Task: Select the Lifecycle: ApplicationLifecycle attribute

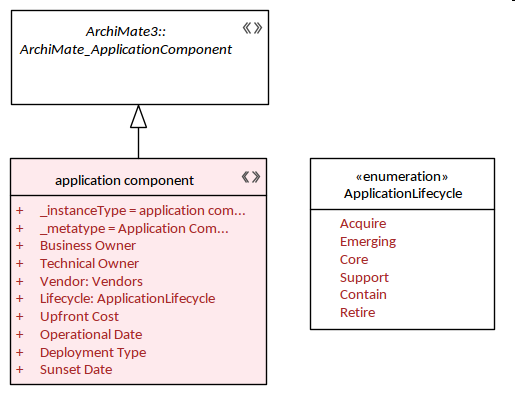Action: (x=127, y=299)
